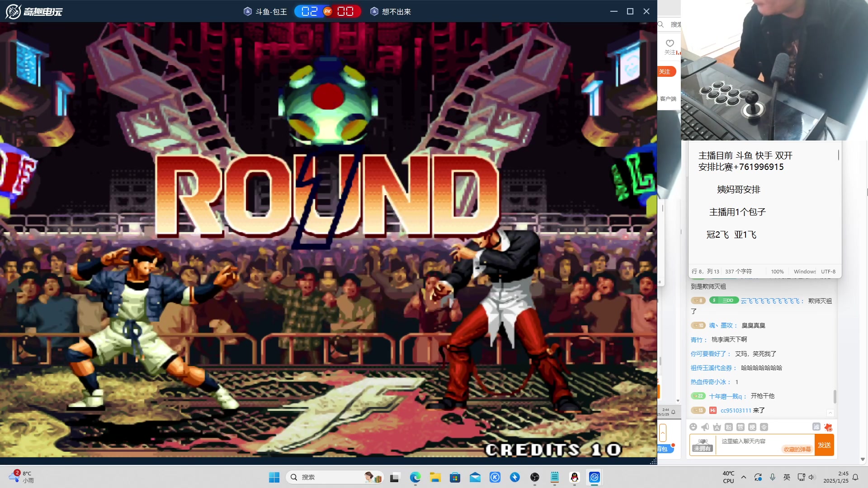Screen dimensions: 868x488
Task: Open QQ penguin from the taskbar
Action: [575, 477]
